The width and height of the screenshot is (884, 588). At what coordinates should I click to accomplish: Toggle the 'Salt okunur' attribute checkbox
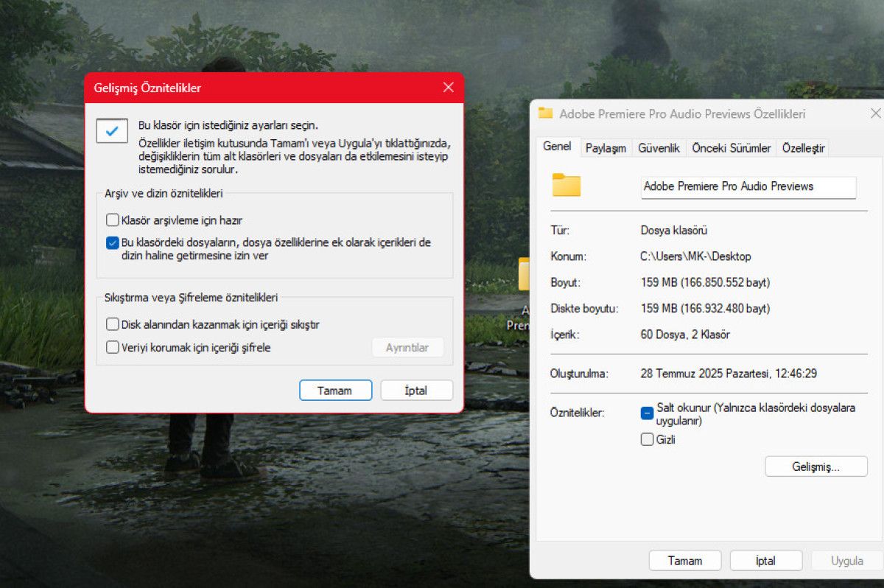[x=647, y=413]
